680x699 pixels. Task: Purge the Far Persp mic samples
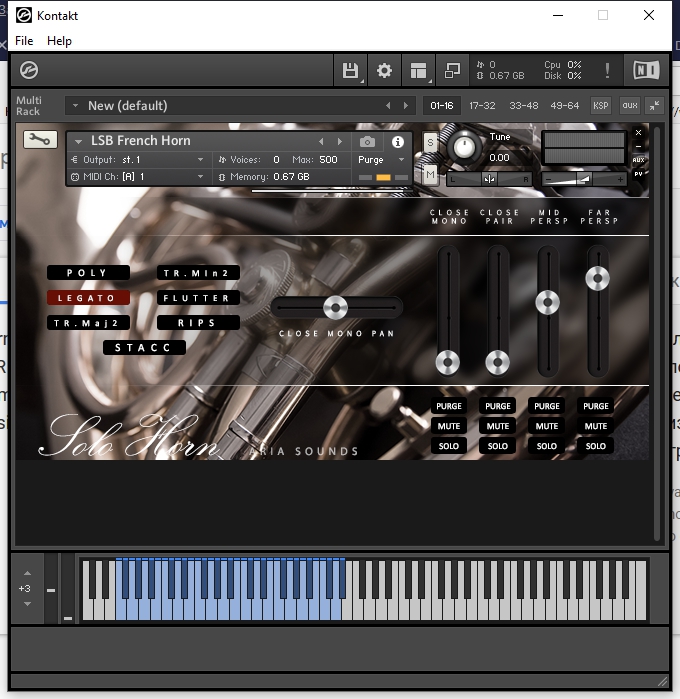pos(596,406)
